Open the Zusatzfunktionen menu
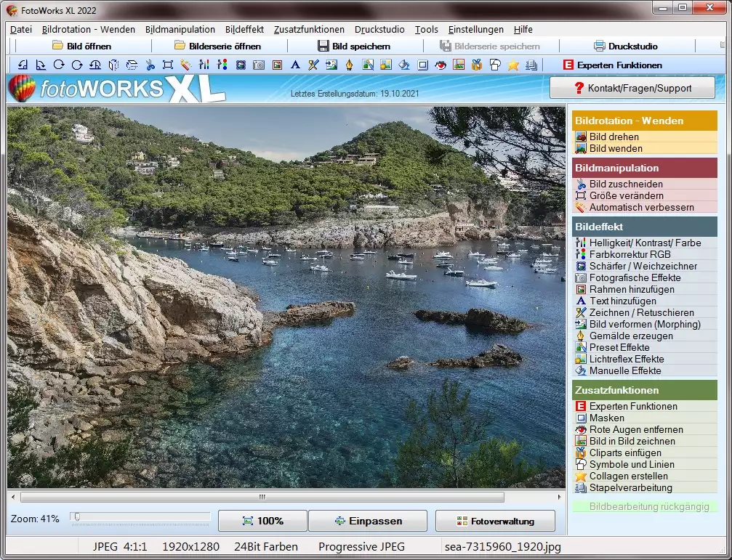732x560 pixels. tap(309, 30)
